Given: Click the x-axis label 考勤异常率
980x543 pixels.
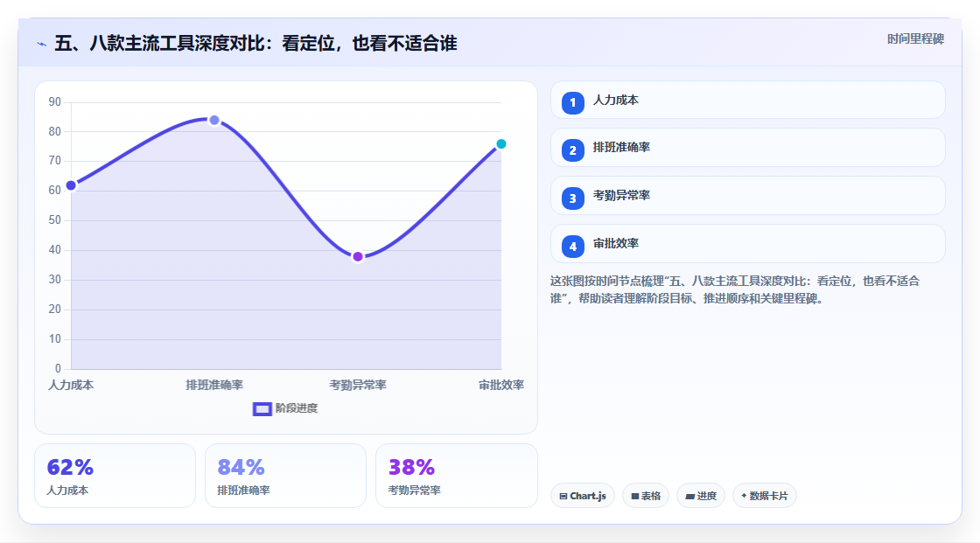Looking at the screenshot, I should click(358, 385).
